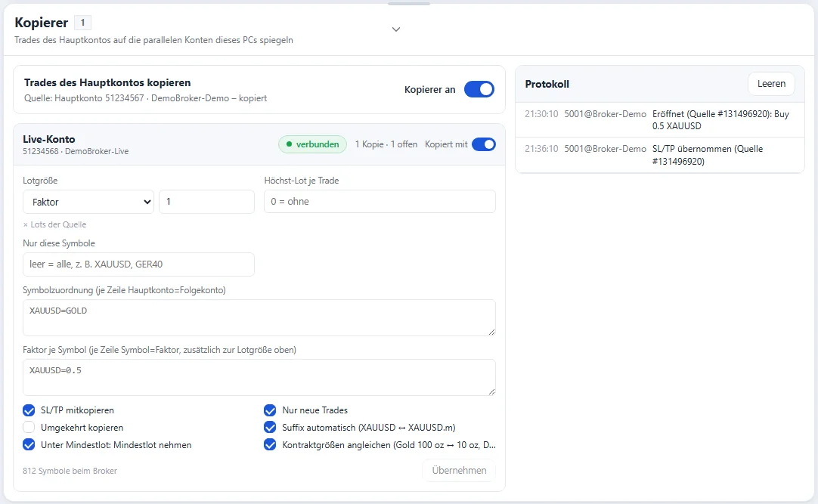Uncheck Kontraktgrößen angleichen option
This screenshot has height=504, width=818.
click(x=270, y=444)
